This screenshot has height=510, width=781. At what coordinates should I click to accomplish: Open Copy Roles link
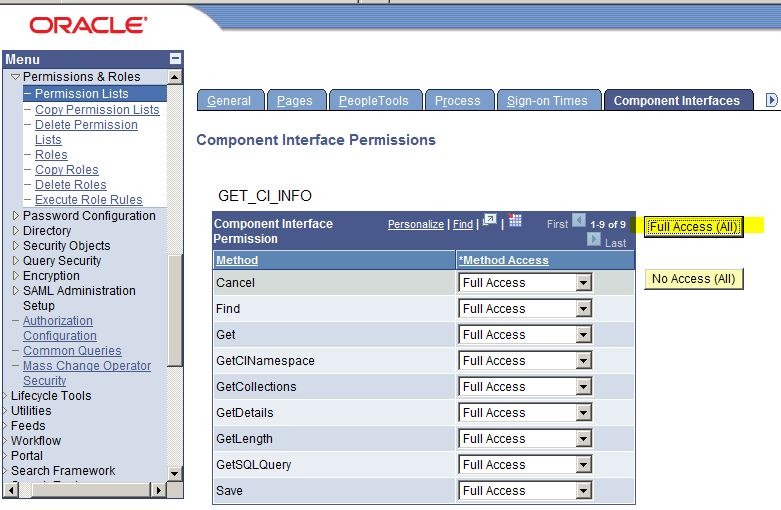[67, 169]
